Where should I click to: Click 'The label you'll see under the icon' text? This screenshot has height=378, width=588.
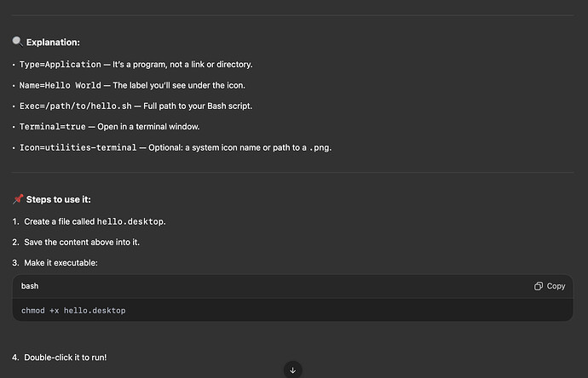(x=179, y=85)
